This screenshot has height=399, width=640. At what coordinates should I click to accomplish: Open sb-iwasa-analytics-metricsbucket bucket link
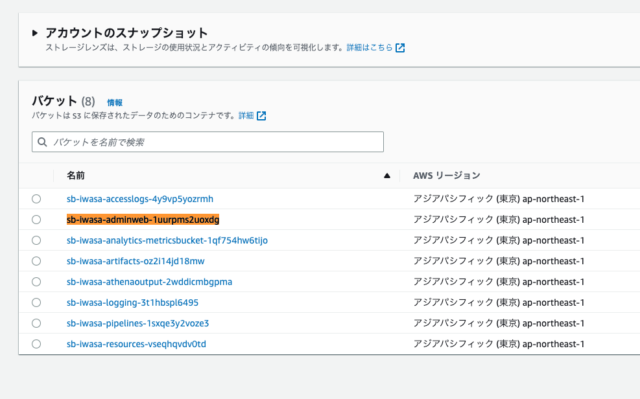pos(167,240)
